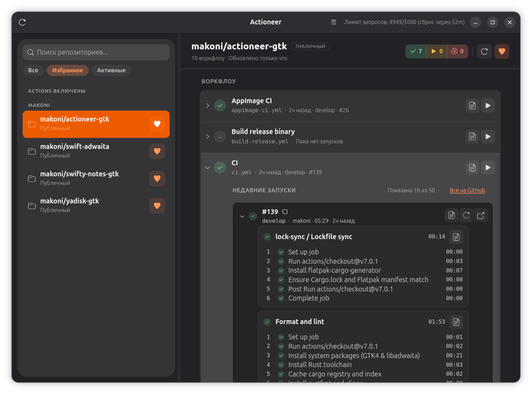The height and width of the screenshot is (394, 532).
Task: View the ci.yml workflow file icon
Action: 472,167
